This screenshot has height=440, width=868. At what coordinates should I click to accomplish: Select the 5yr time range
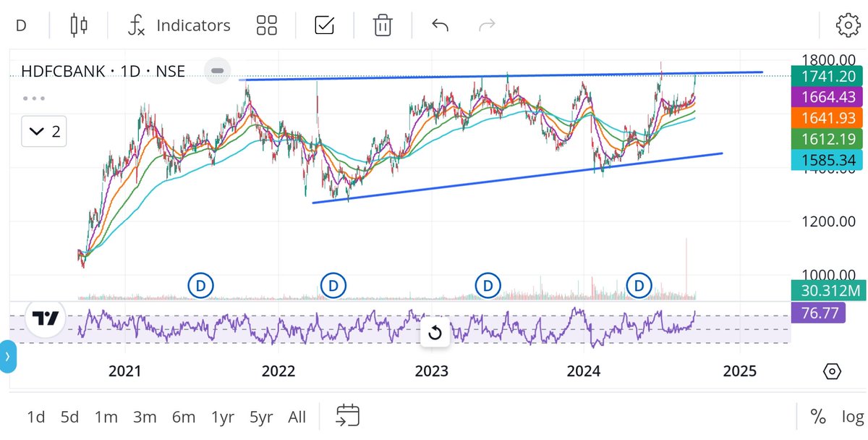pos(261,417)
